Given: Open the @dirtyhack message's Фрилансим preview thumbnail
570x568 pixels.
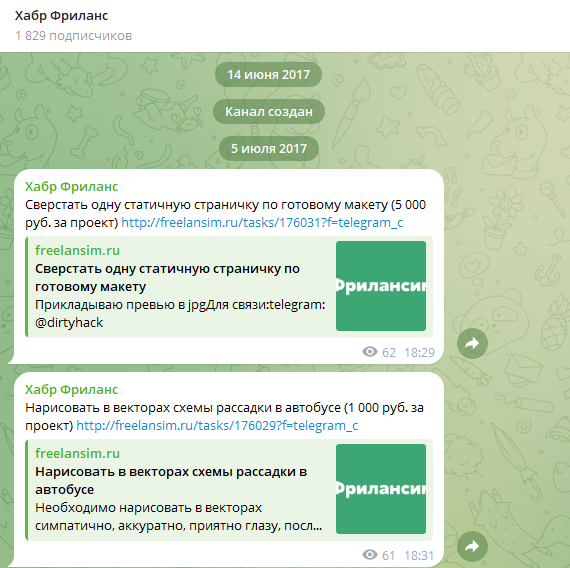Looking at the screenshot, I should [381, 286].
